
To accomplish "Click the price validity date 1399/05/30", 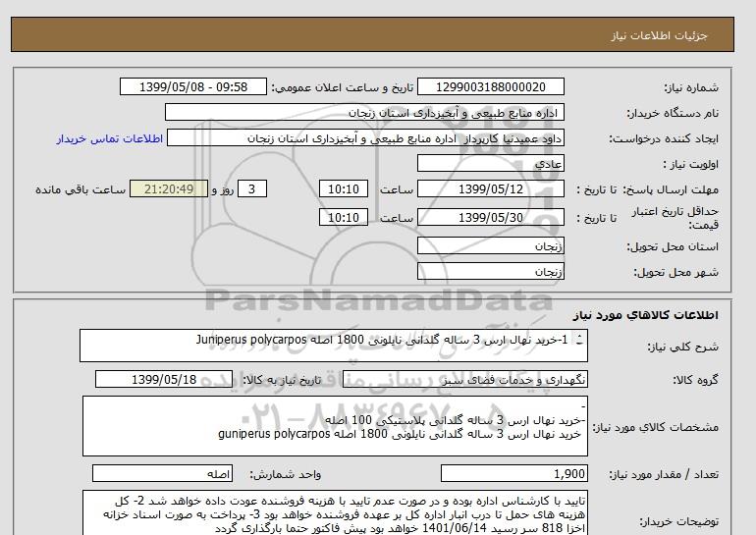I will click(x=490, y=217).
